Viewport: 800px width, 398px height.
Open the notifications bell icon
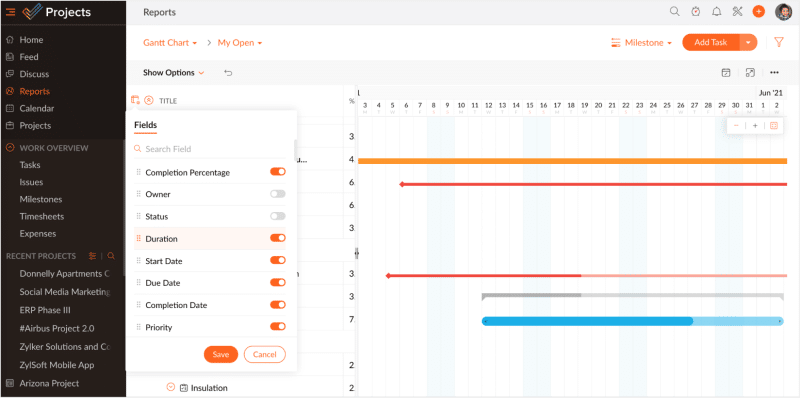click(x=716, y=12)
